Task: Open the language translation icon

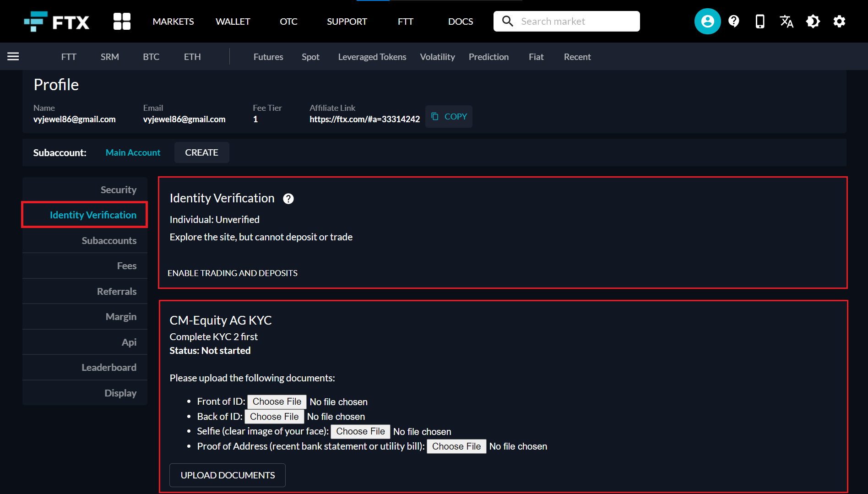Action: [787, 22]
